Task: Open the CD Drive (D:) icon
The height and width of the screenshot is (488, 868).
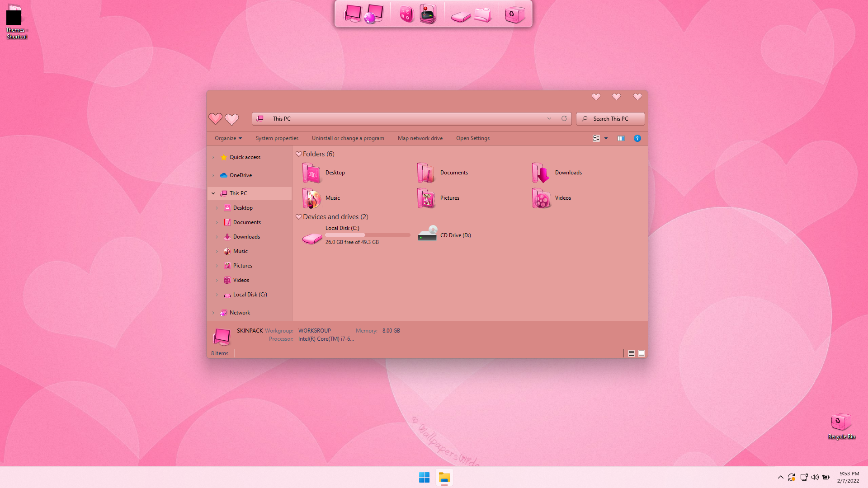Action: pyautogui.click(x=427, y=235)
